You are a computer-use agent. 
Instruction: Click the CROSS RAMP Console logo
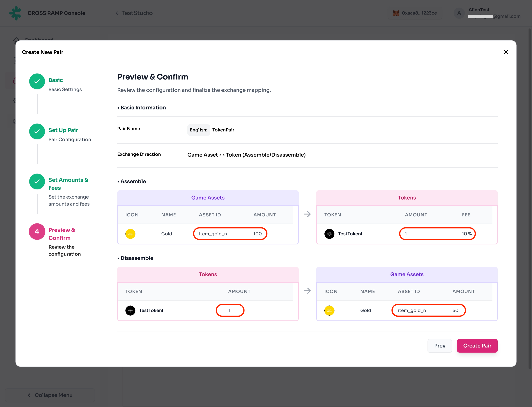[x=15, y=13]
